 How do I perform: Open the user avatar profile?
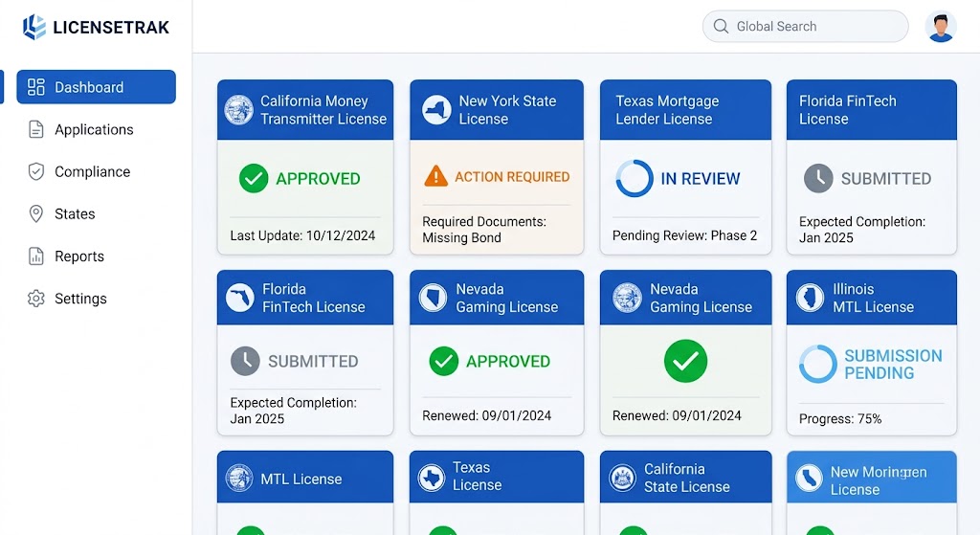[x=941, y=26]
